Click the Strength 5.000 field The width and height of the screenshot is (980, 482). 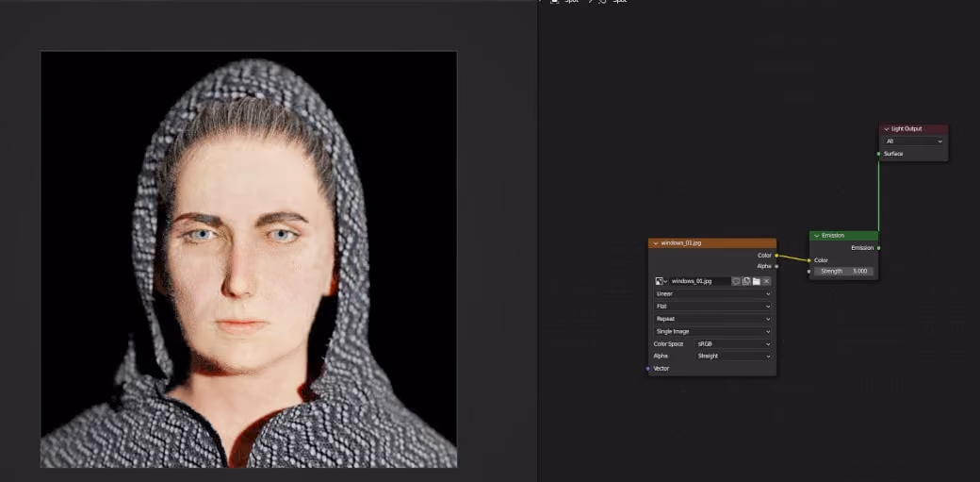(x=843, y=271)
